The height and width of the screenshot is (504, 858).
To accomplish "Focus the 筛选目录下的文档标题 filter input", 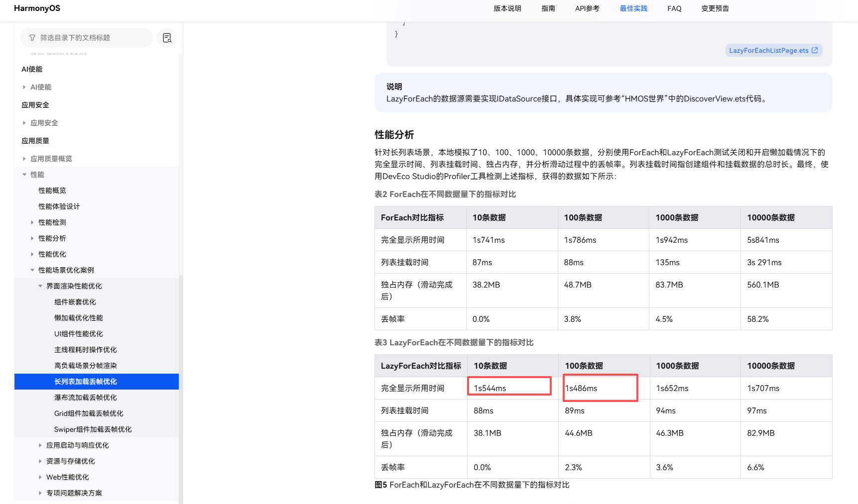I will (87, 38).
